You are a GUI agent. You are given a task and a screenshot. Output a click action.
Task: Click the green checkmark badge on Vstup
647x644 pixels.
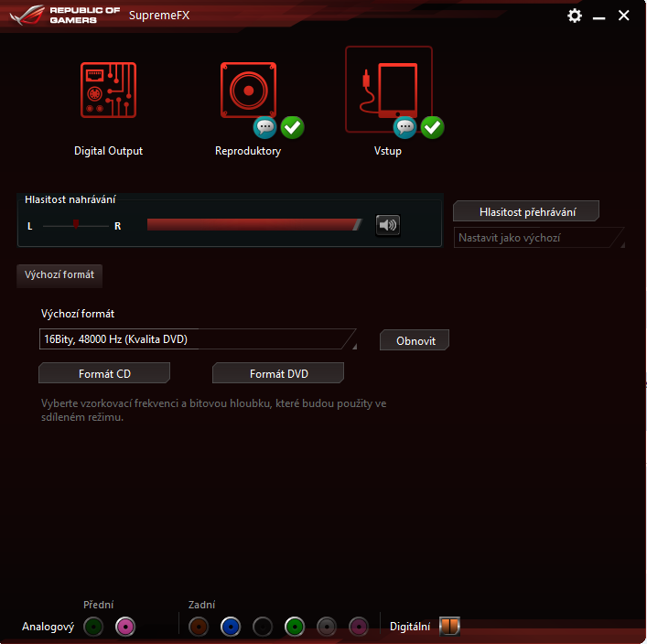[x=432, y=127]
